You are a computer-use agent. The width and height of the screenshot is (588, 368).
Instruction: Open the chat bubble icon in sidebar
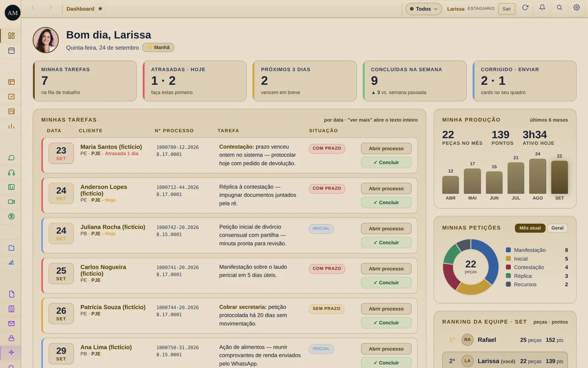[x=11, y=158]
